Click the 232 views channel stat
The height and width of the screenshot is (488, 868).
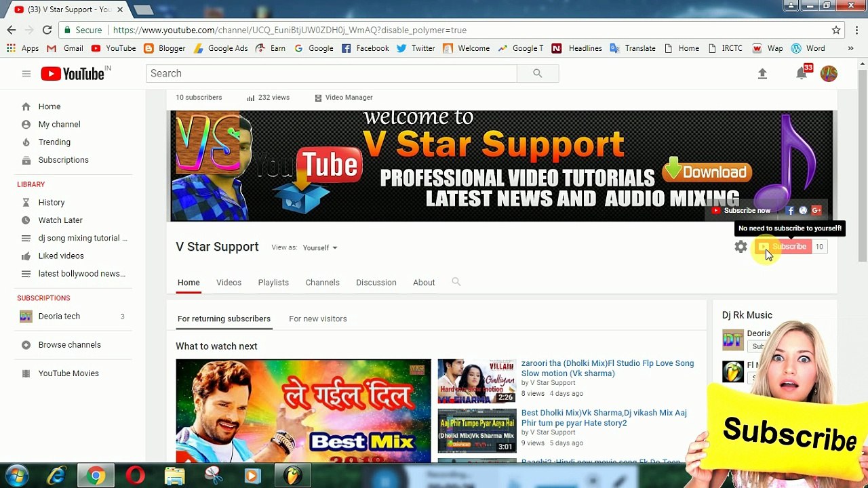pyautogui.click(x=268, y=98)
